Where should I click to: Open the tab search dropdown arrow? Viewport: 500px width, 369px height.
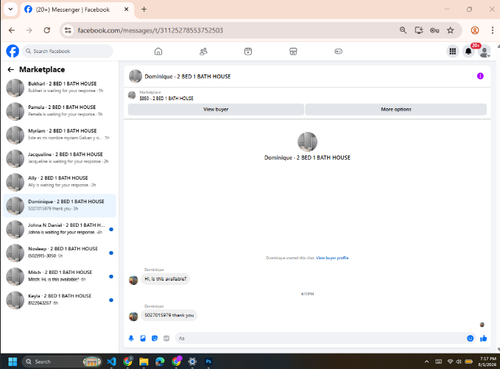coord(11,9)
